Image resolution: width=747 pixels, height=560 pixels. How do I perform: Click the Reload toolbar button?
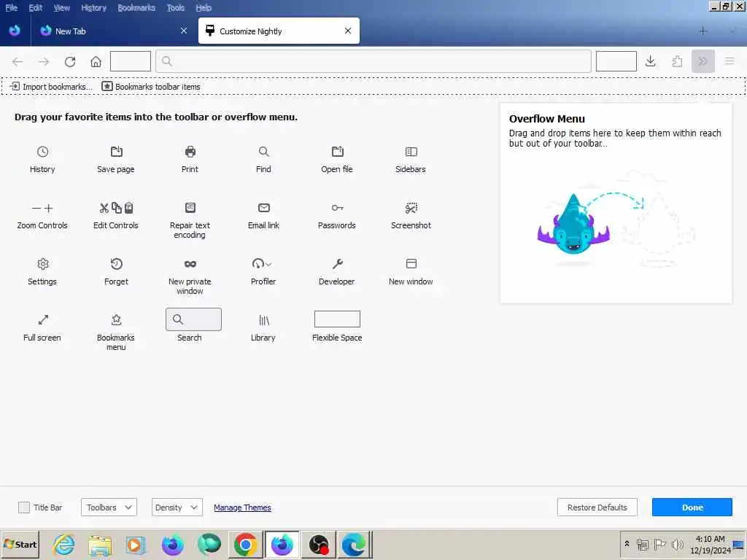70,61
